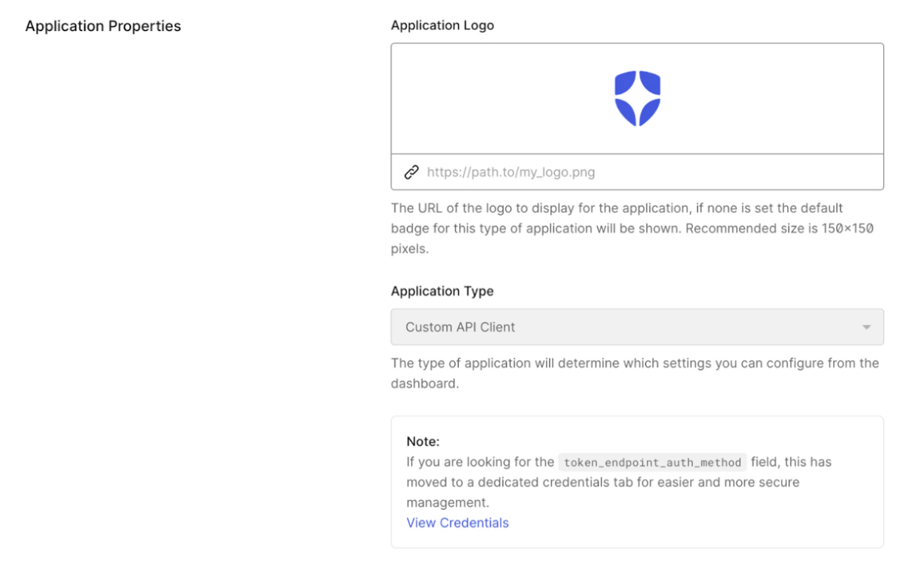The image size is (924, 573).
Task: Click the link icon in logo URL field
Action: [x=411, y=172]
